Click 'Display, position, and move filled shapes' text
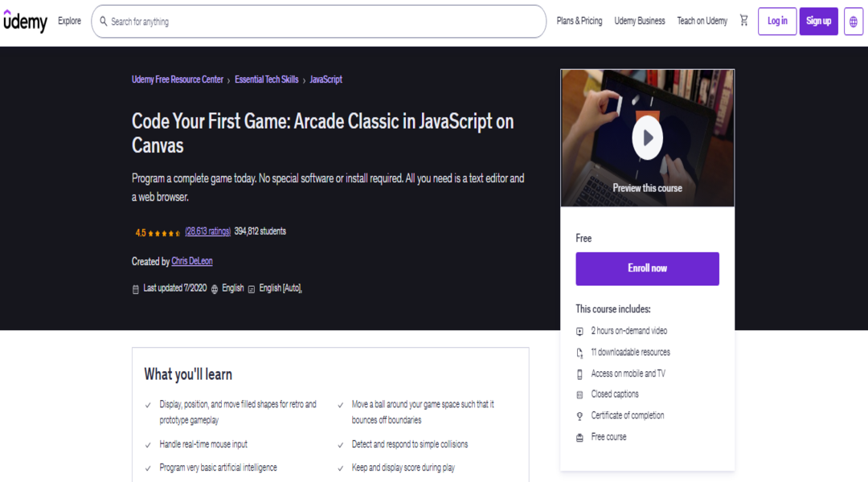 pos(237,412)
